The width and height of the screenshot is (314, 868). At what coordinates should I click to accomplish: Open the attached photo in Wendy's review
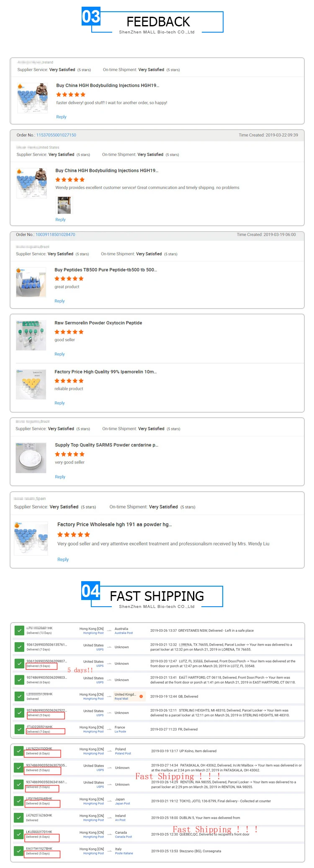point(64,205)
